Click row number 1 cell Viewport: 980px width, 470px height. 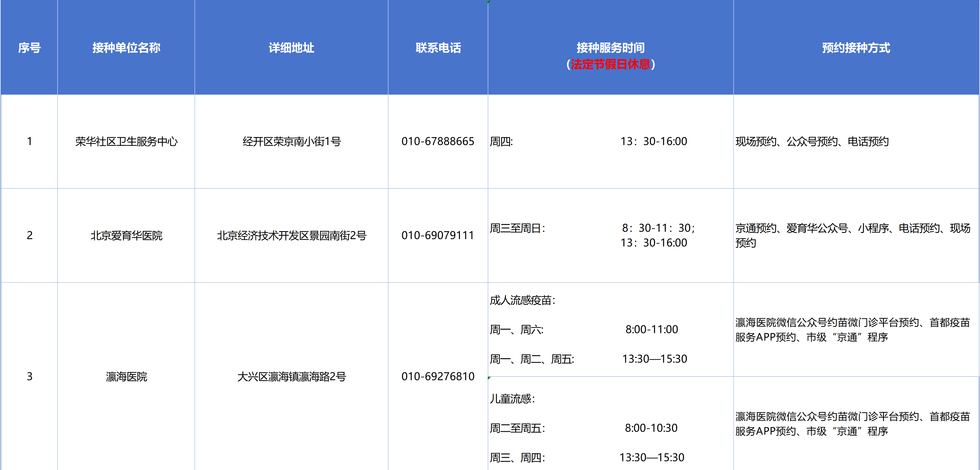pos(29,141)
